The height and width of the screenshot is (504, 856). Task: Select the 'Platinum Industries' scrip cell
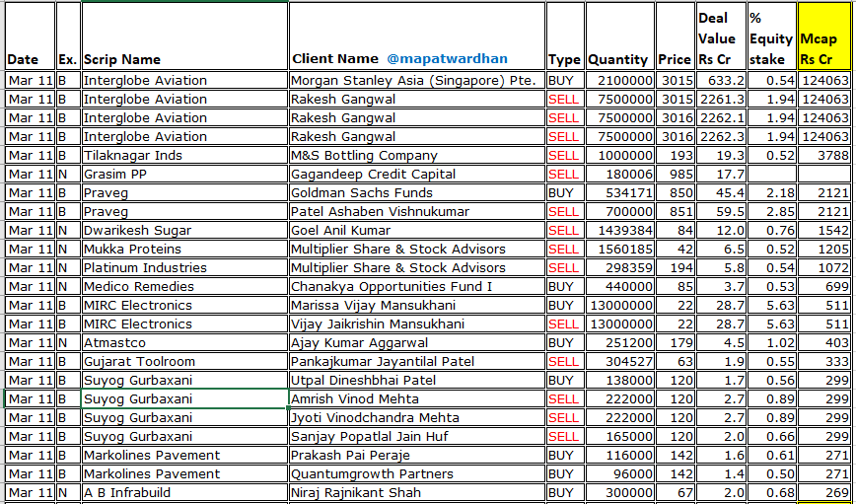click(x=184, y=267)
